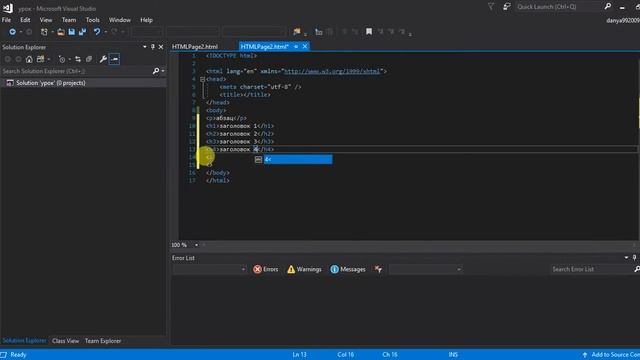Click the Find in Files toolbar icon

point(297,32)
